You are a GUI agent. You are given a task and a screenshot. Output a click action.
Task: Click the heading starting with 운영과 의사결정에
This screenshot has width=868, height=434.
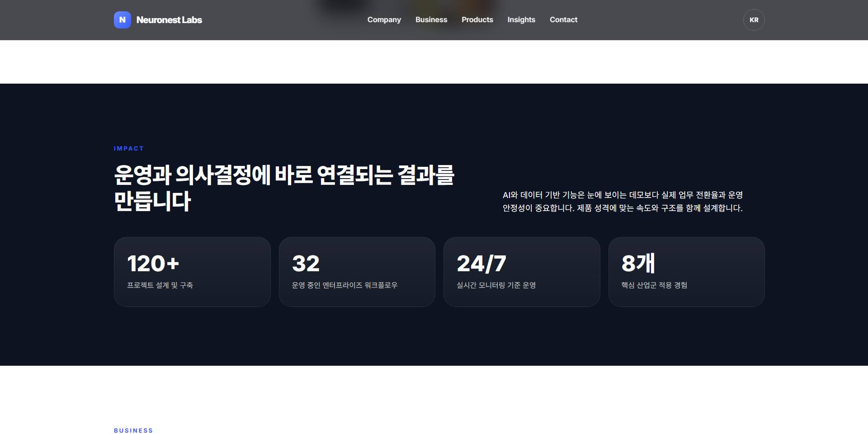tap(284, 188)
